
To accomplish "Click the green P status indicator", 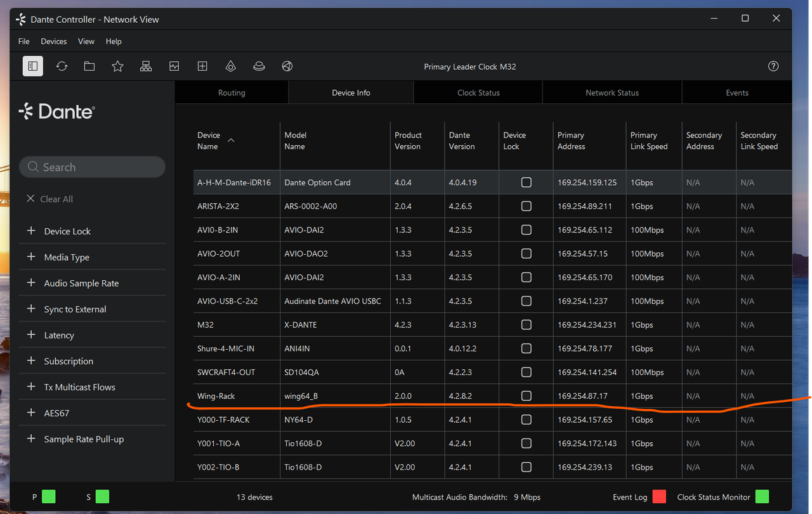I will [49, 497].
